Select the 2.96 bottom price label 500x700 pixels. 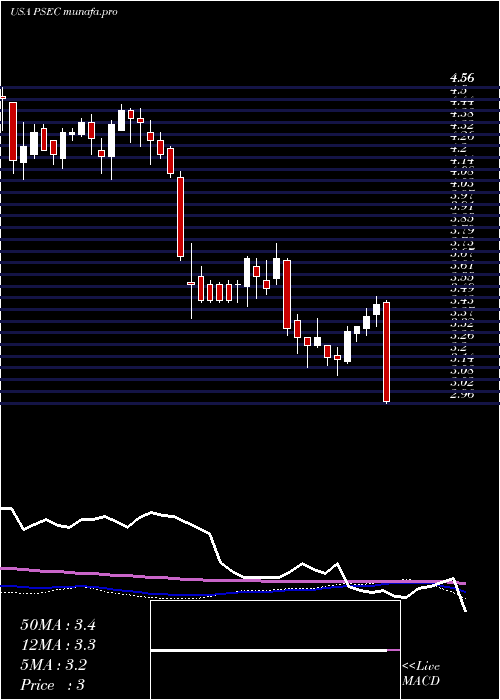[462, 395]
